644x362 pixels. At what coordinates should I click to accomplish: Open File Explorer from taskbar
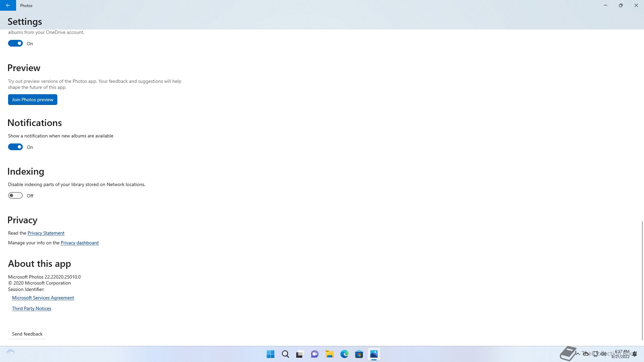pos(329,354)
